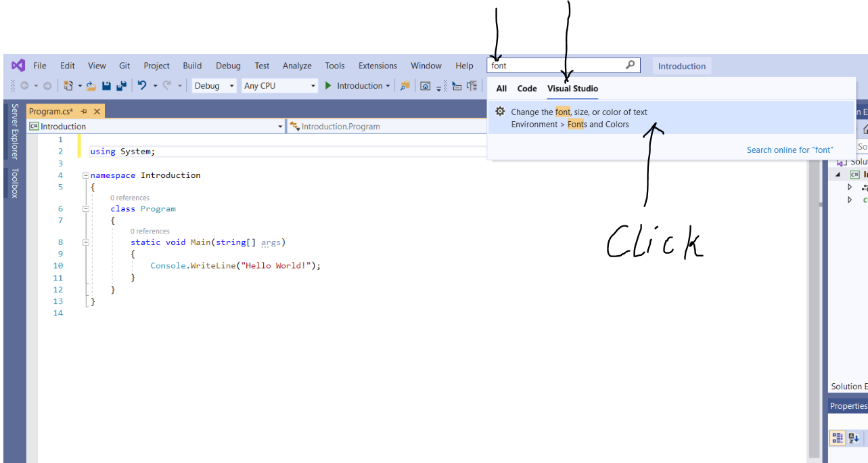Image resolution: width=868 pixels, height=463 pixels.
Task: Expand the first child node under project
Action: pos(850,188)
